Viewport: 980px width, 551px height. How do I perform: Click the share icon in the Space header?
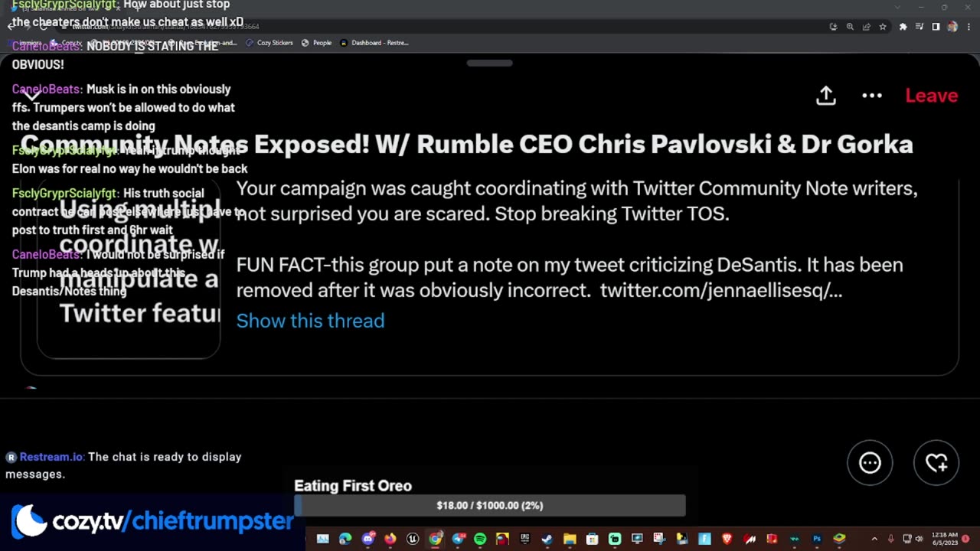coord(825,96)
